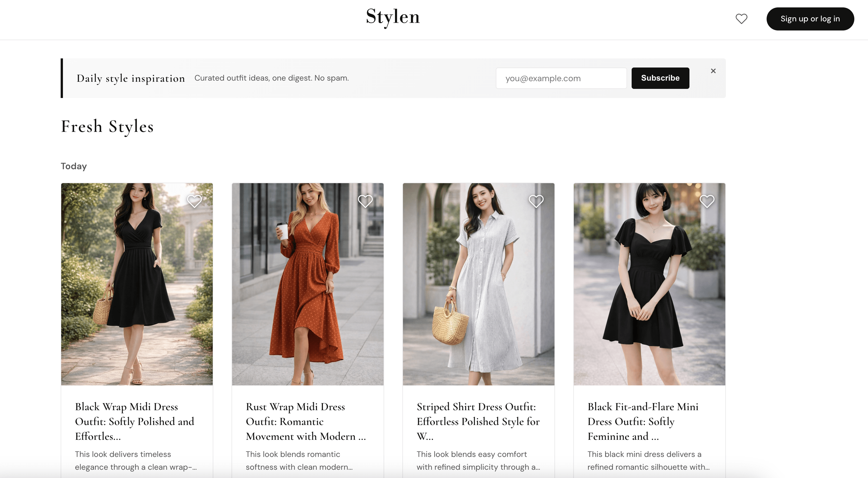
Task: Dismiss the Daily style inspiration banner
Action: 713,71
